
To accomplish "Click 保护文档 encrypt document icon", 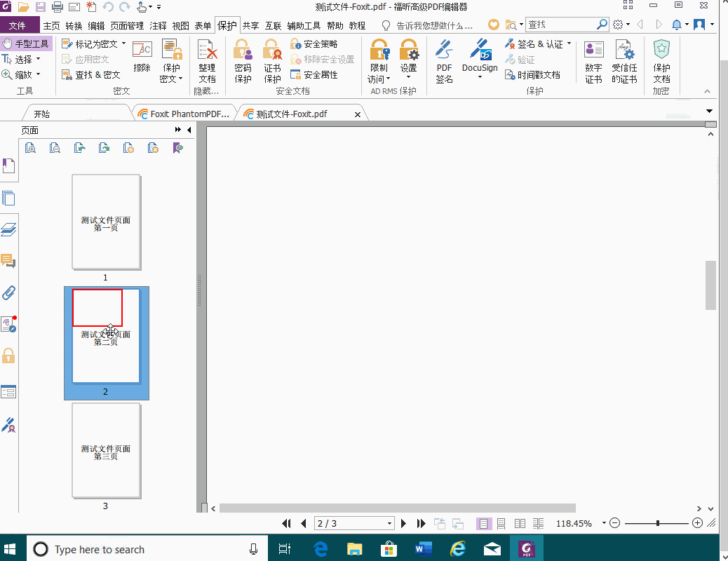I will click(661, 61).
